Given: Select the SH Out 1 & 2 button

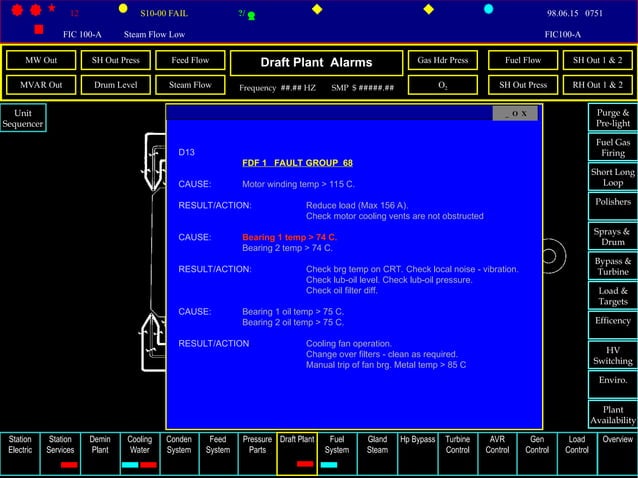Looking at the screenshot, I should 597,60.
